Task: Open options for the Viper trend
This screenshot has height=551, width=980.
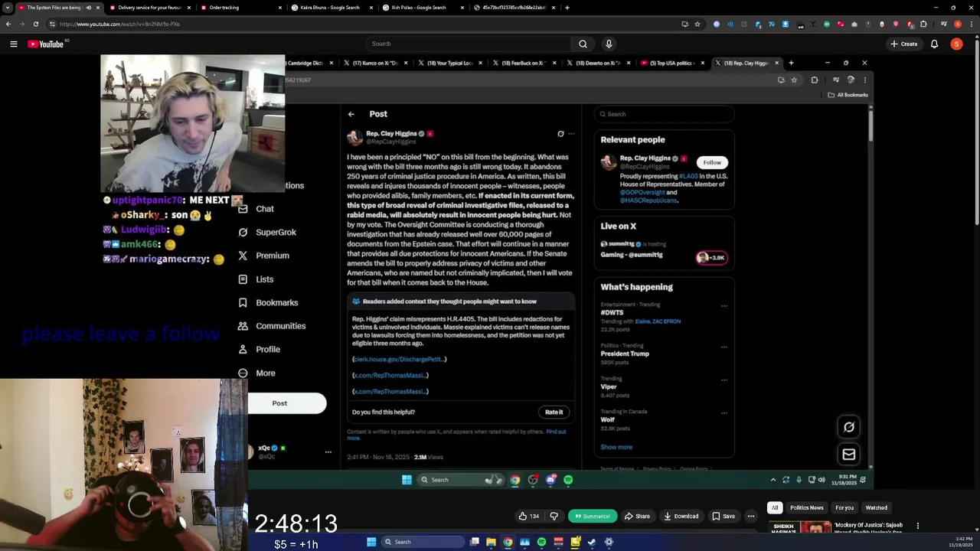Action: [724, 380]
